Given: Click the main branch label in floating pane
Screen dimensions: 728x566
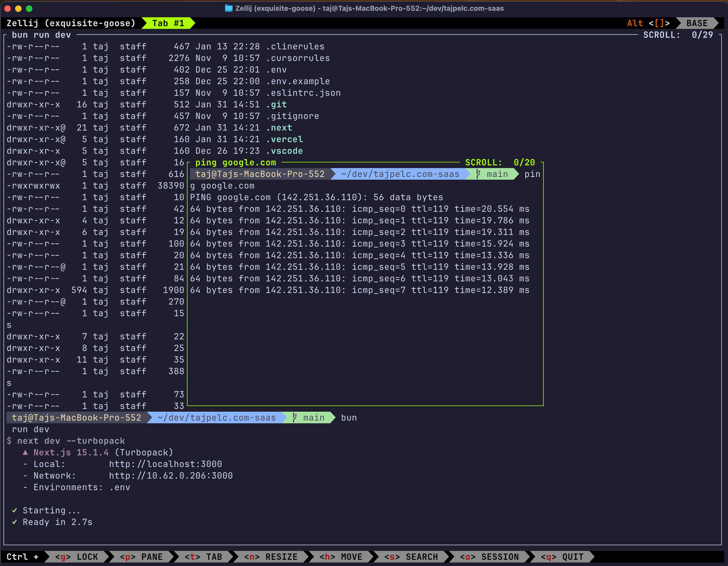Looking at the screenshot, I should [x=497, y=174].
